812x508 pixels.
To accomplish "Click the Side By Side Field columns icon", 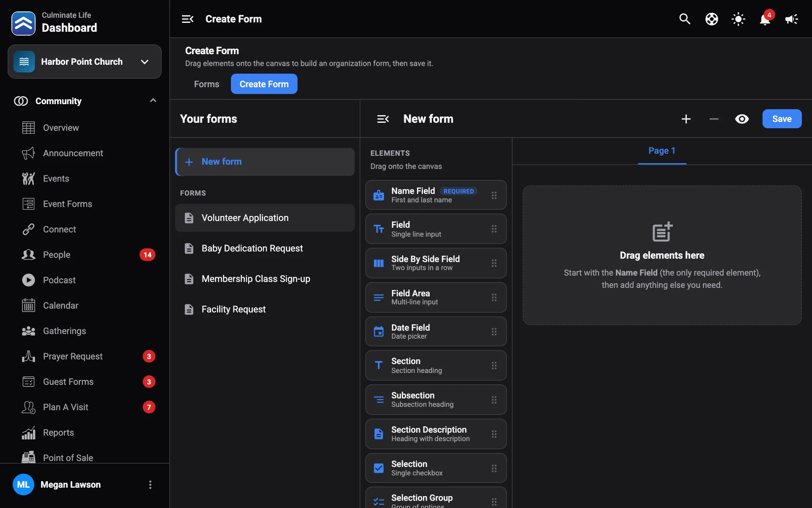I will point(379,263).
